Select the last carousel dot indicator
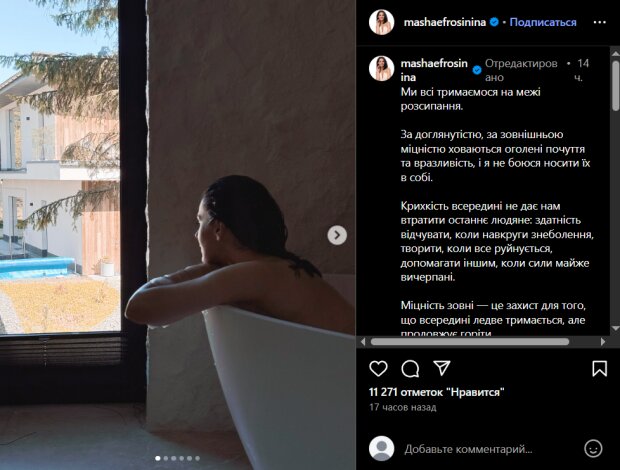 (197, 458)
